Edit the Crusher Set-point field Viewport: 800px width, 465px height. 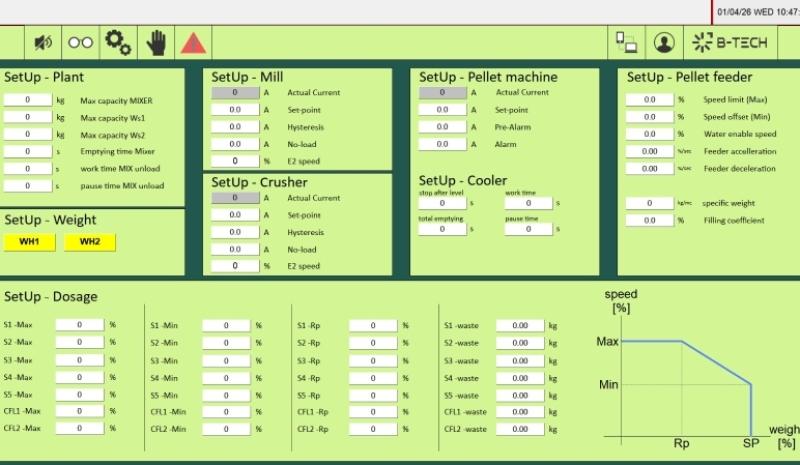tap(235, 215)
